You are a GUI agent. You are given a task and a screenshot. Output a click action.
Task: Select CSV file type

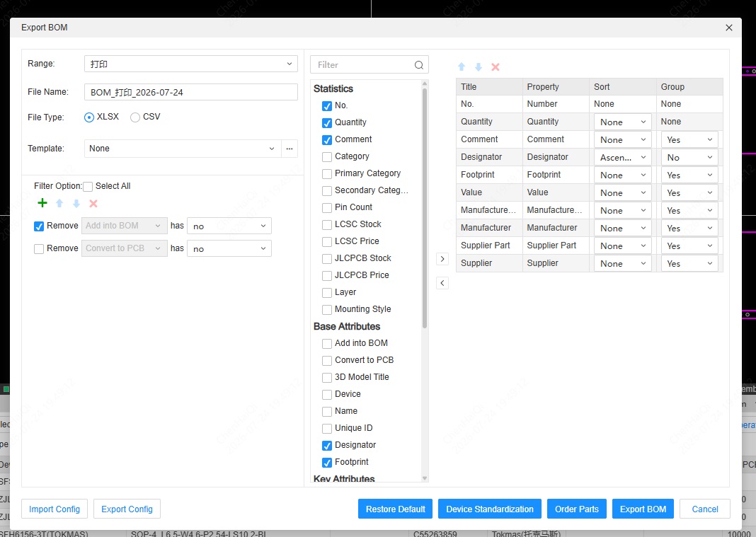pos(135,117)
